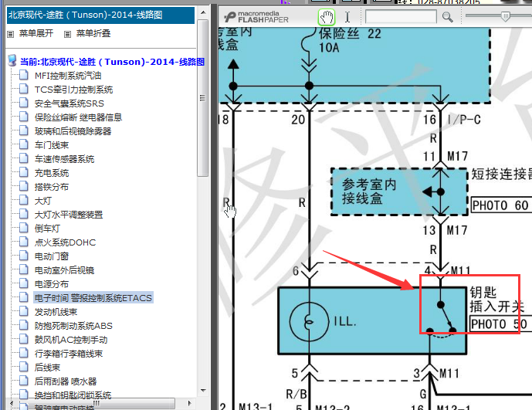
Task: Click 菜单折叠 to collapse the menu
Action: pyautogui.click(x=93, y=33)
